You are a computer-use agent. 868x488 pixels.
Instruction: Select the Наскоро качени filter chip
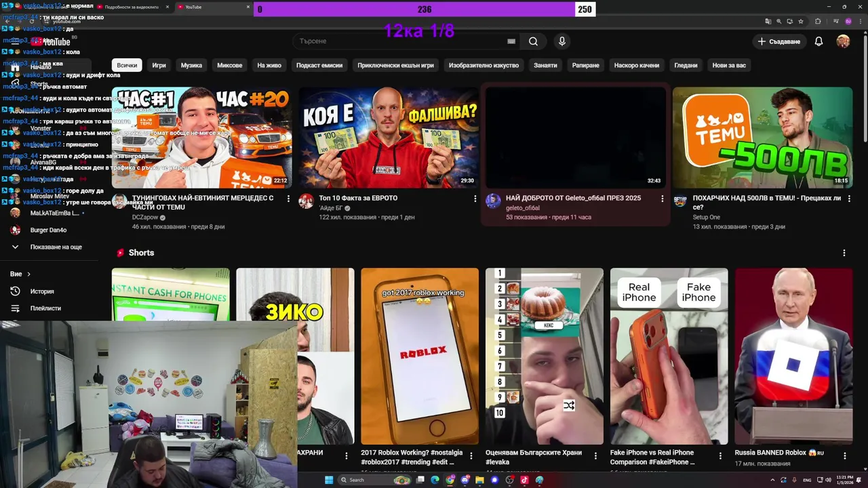click(637, 65)
